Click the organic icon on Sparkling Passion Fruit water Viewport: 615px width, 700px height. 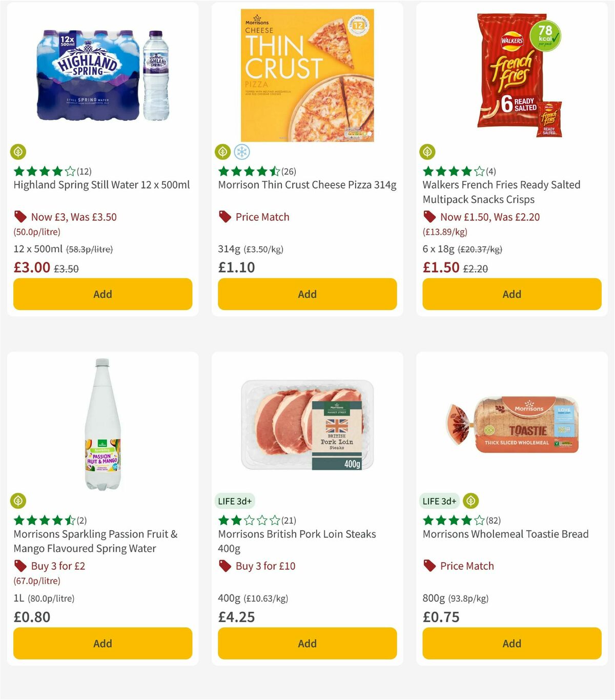18,501
